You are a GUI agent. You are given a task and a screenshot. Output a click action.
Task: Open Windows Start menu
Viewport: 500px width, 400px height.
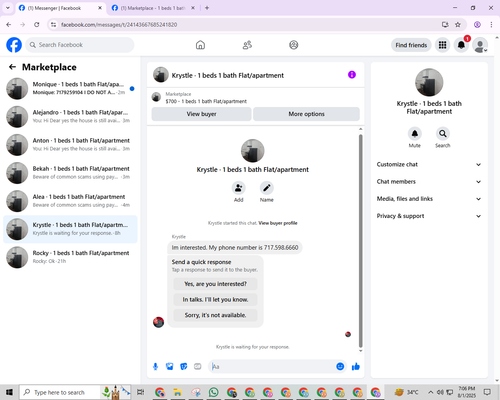tap(9, 392)
